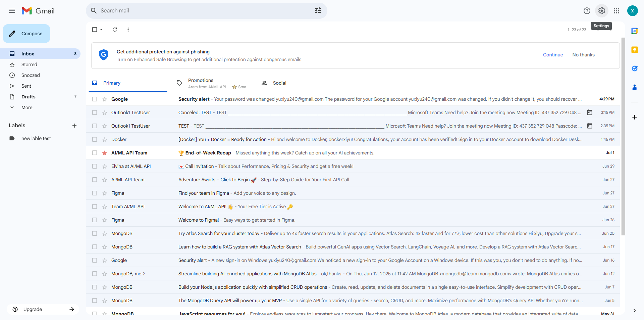Dismiss phishing banner with No thanks
This screenshot has height=320, width=644.
pos(583,55)
